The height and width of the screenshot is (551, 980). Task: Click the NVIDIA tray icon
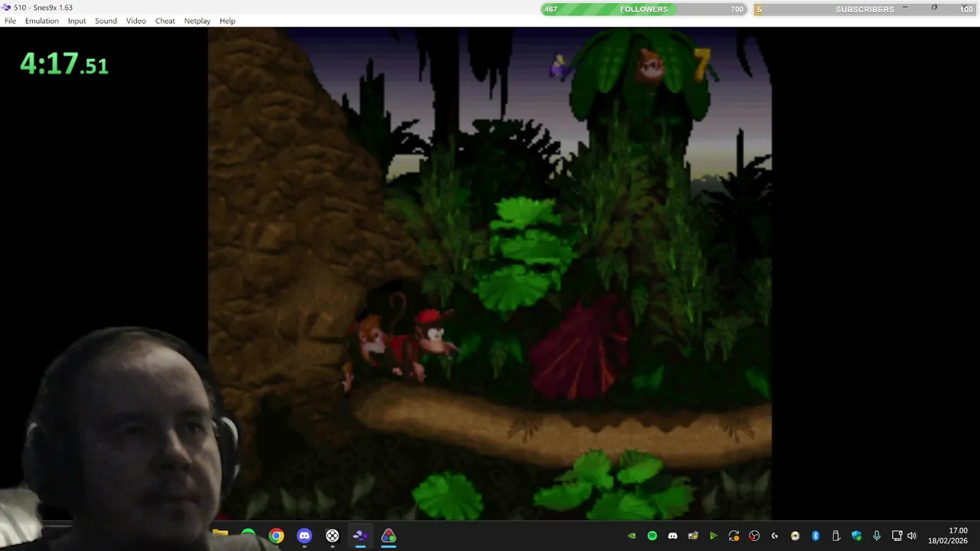coord(632,536)
